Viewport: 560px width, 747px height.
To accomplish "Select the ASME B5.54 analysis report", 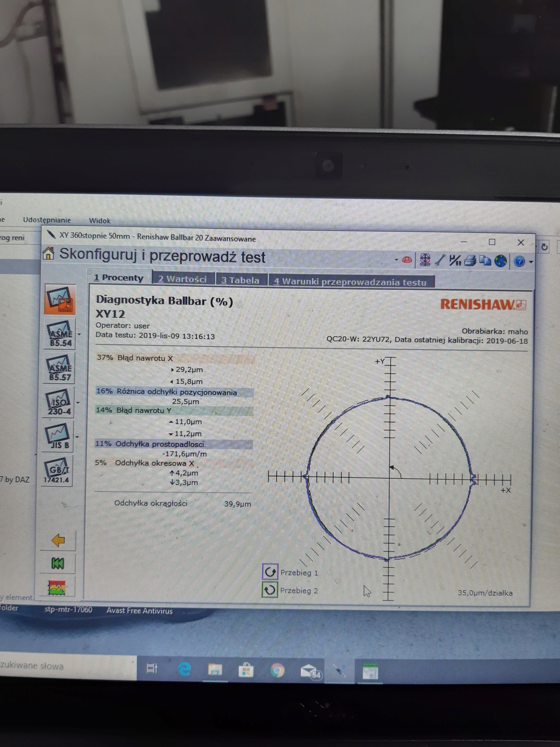I will [x=60, y=334].
